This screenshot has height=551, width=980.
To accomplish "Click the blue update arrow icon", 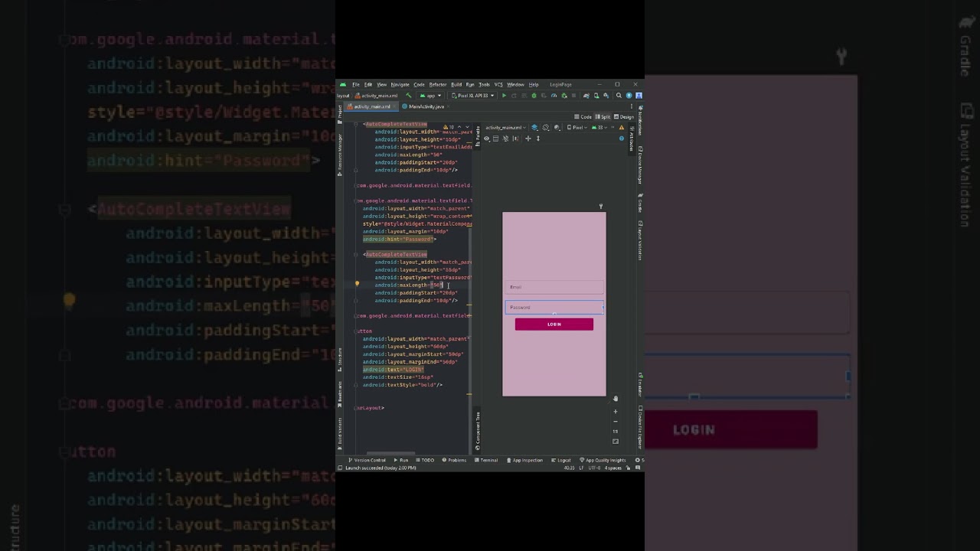I will click(629, 96).
